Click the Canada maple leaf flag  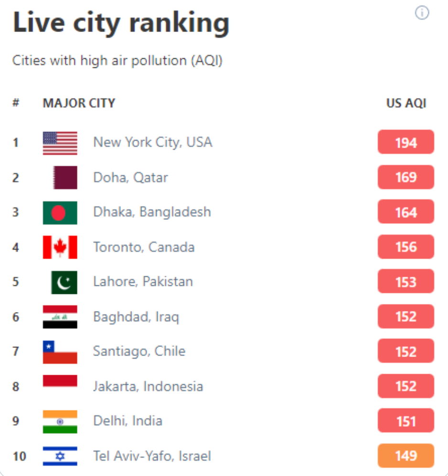tap(60, 247)
